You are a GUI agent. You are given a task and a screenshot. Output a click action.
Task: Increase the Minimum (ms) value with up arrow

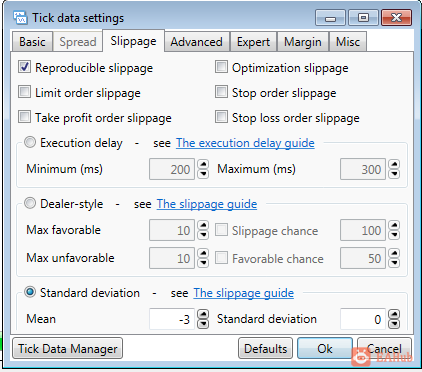203,164
